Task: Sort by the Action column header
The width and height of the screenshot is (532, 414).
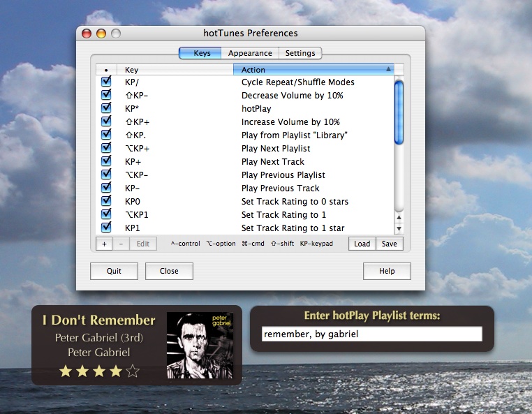Action: 313,70
